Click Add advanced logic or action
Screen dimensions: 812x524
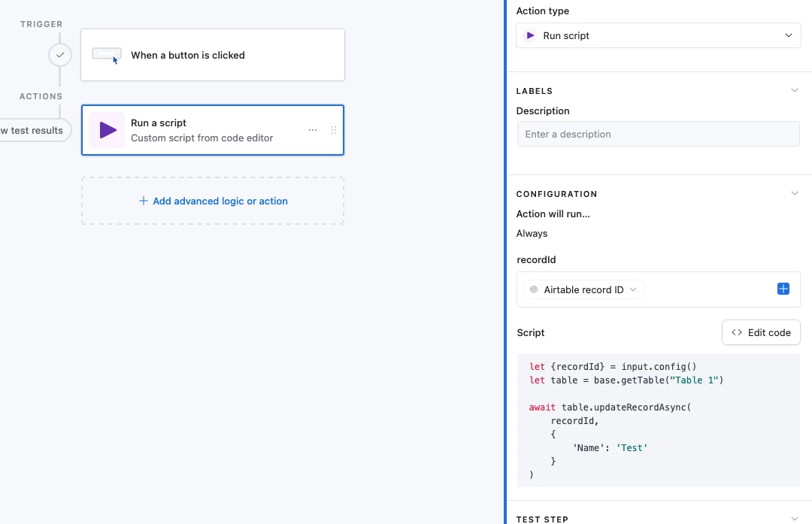click(213, 201)
